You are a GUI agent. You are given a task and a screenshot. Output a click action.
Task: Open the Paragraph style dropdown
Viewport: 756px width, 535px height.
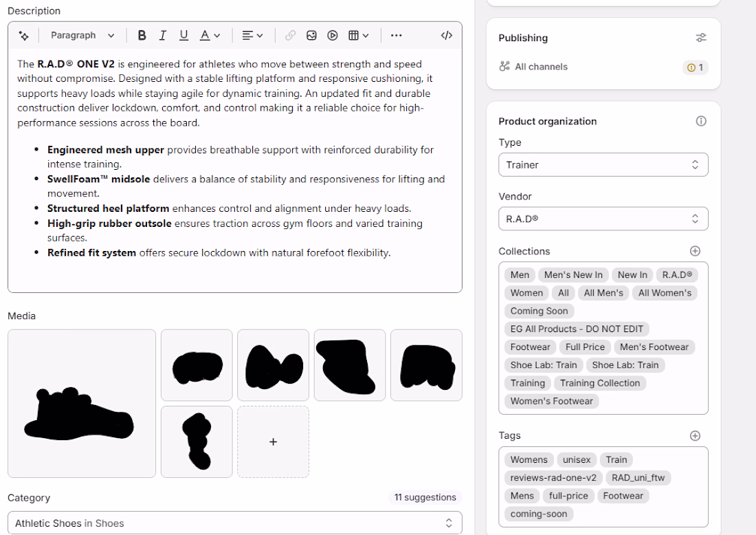(x=82, y=36)
